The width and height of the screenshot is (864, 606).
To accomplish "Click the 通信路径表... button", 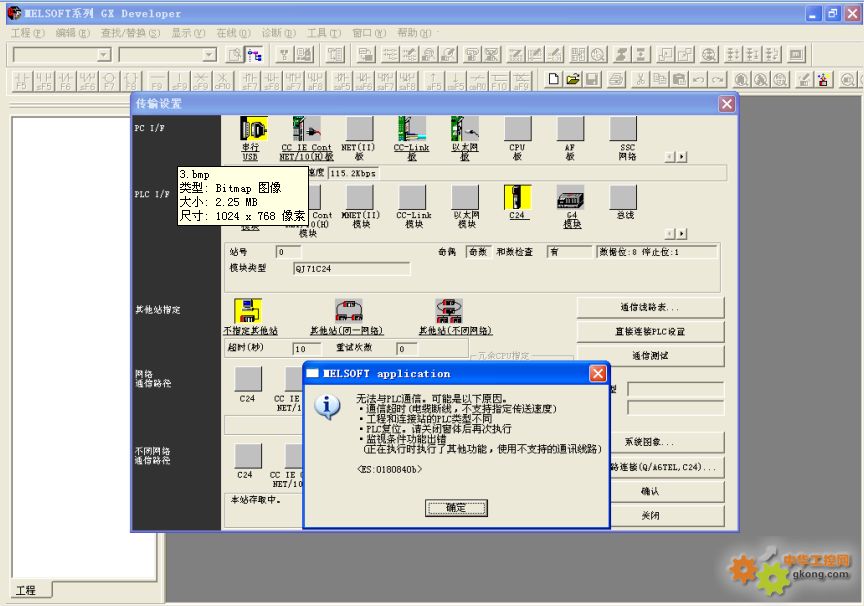I will [650, 307].
